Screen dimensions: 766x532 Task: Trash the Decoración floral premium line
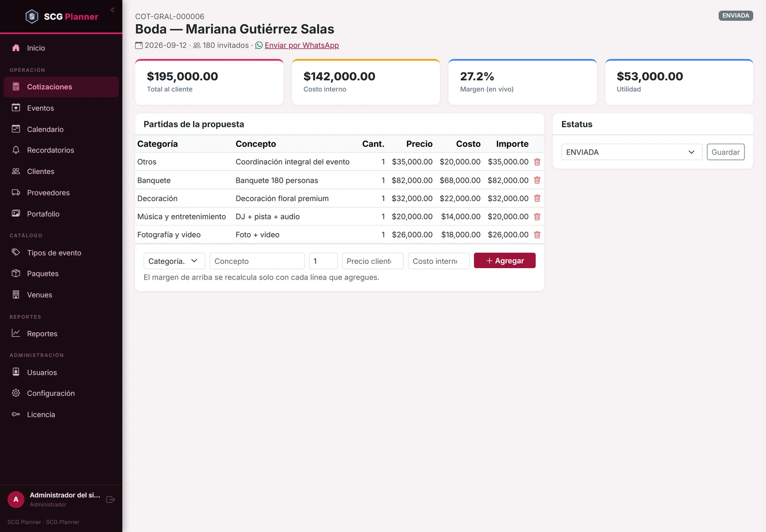[537, 198]
